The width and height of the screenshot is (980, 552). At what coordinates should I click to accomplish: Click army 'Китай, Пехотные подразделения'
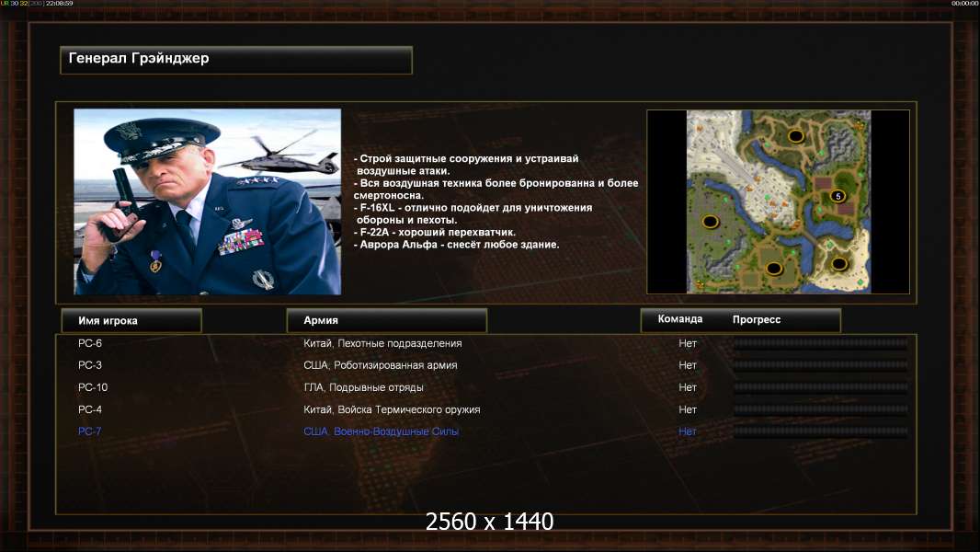point(382,343)
